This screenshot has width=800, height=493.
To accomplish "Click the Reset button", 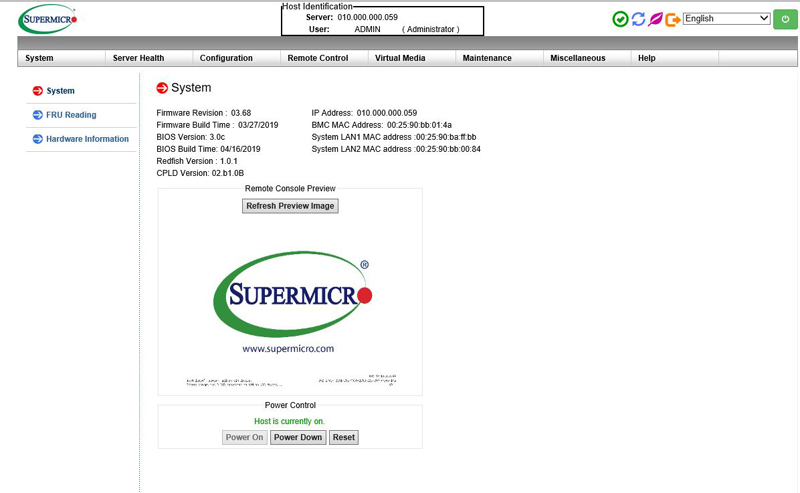I will click(x=343, y=437).
